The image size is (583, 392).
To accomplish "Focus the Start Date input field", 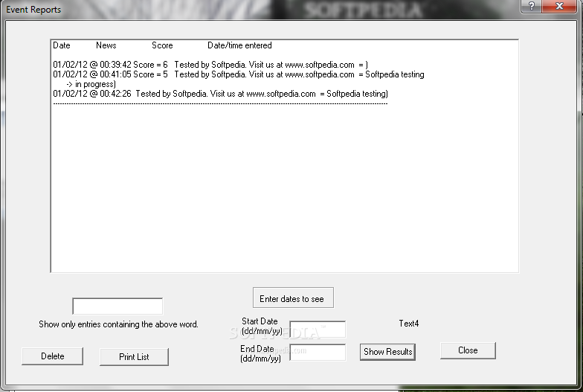I will click(x=318, y=330).
